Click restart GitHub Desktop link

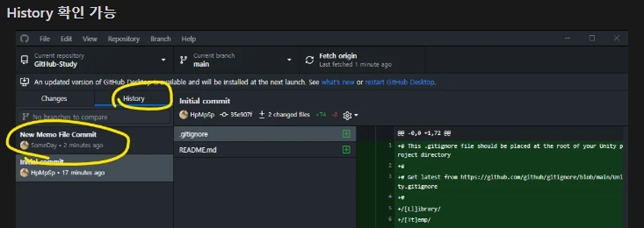pyautogui.click(x=400, y=83)
